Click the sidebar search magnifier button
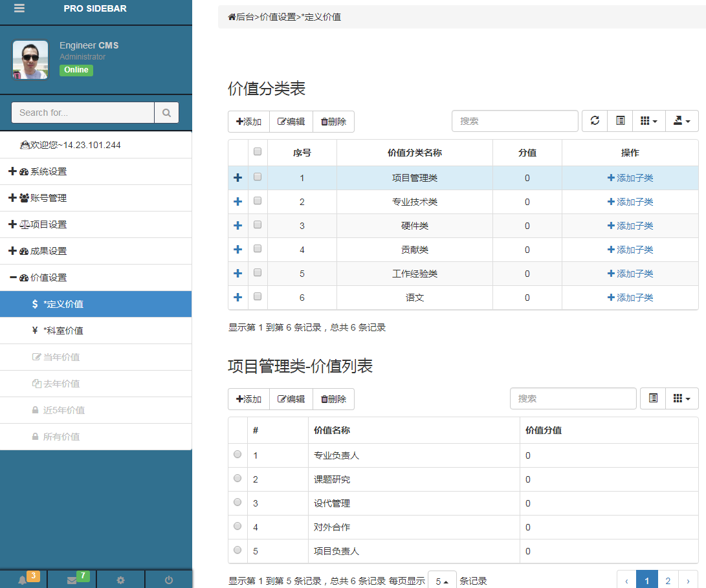 pyautogui.click(x=166, y=113)
